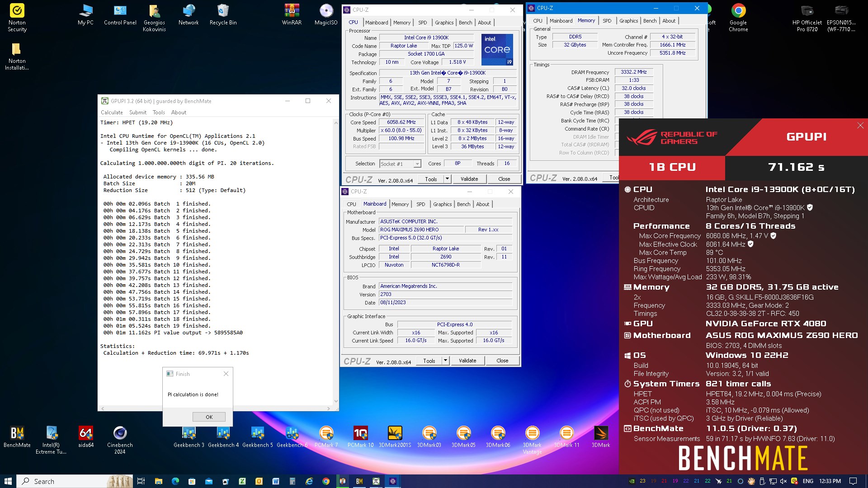
Task: Open the My PC desktop icon
Action: point(85,15)
